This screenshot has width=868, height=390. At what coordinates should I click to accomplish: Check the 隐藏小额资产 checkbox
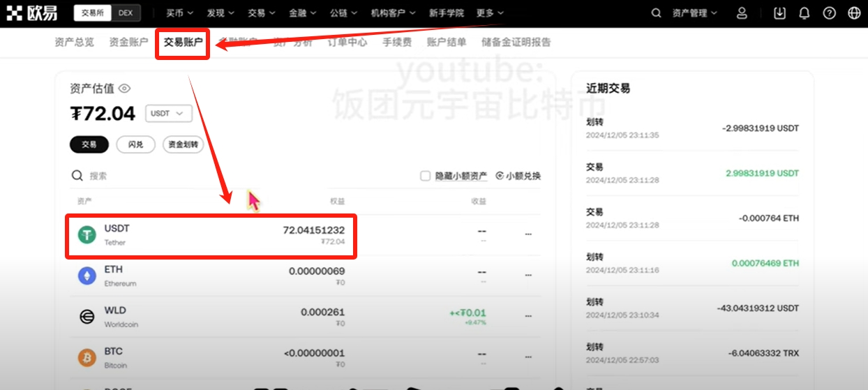click(425, 176)
